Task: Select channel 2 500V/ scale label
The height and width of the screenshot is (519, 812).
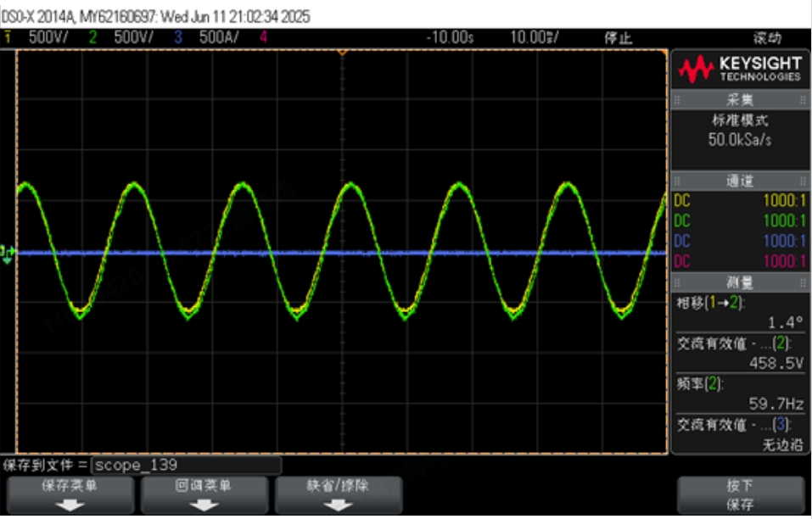Action: 133,37
